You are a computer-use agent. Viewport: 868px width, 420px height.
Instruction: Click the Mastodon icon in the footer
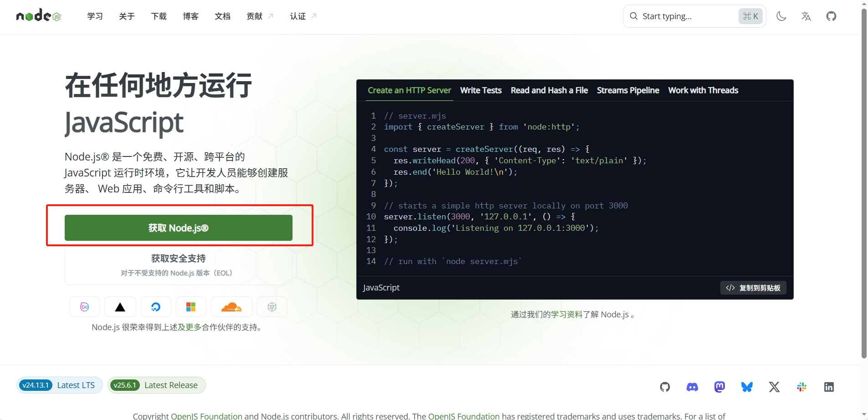click(719, 387)
